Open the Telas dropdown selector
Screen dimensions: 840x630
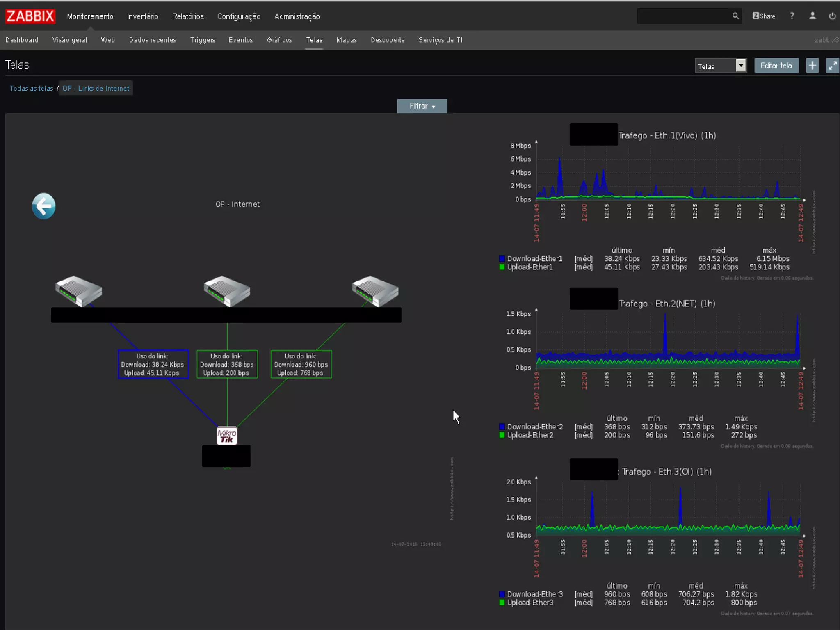coord(721,66)
